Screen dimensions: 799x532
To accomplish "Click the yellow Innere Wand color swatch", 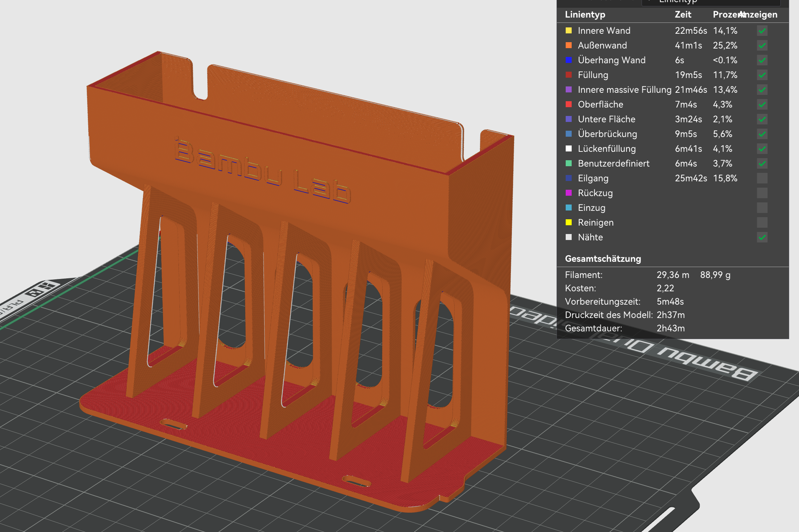I will pyautogui.click(x=569, y=31).
